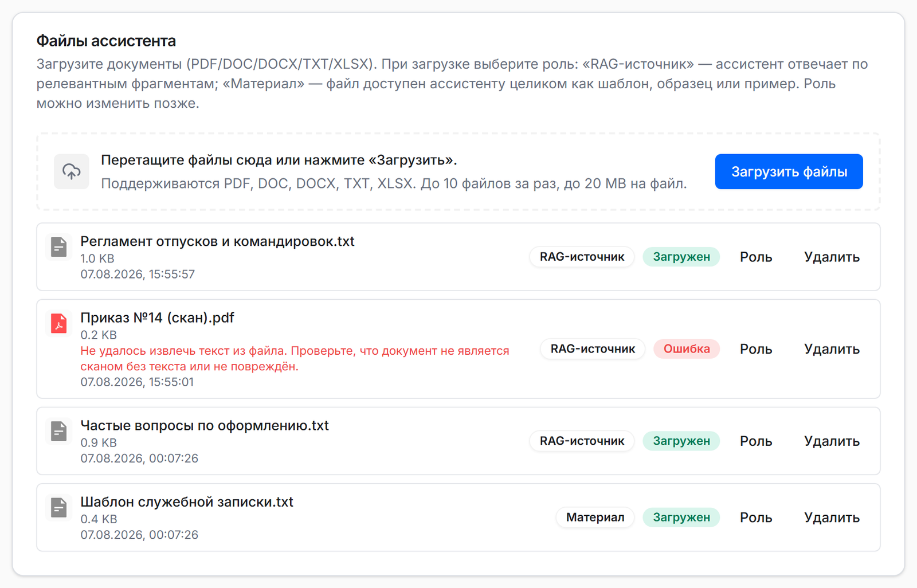Click the "Материал" role badge
Screen dimensions: 917x588
pyautogui.click(x=595, y=518)
